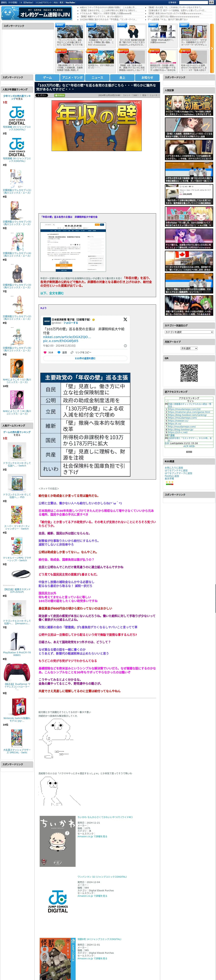
Task: Click the green Follow button under the title
Action: click(x=60, y=96)
